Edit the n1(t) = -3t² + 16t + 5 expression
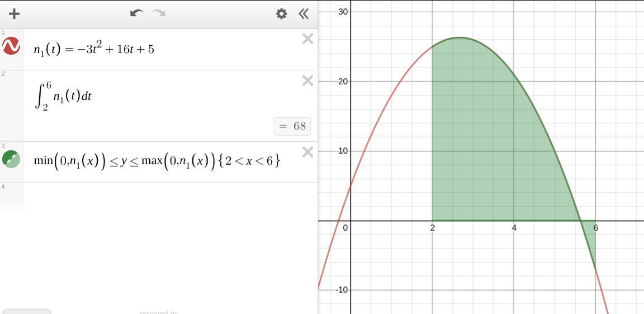 pos(94,49)
